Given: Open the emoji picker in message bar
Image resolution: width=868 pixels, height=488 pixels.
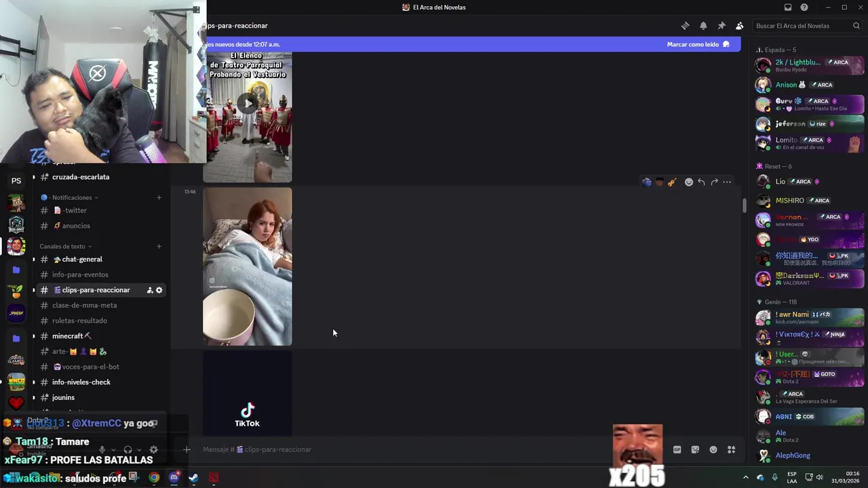Looking at the screenshot, I should (x=713, y=449).
